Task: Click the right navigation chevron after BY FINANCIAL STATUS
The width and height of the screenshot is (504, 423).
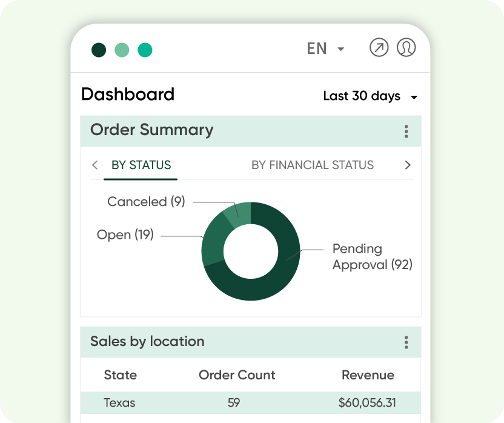Action: point(408,165)
